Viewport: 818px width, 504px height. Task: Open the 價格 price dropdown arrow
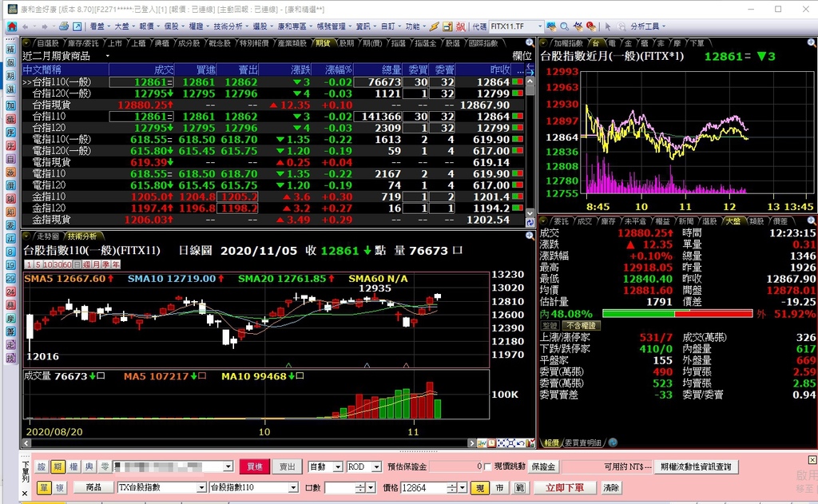pos(463,488)
